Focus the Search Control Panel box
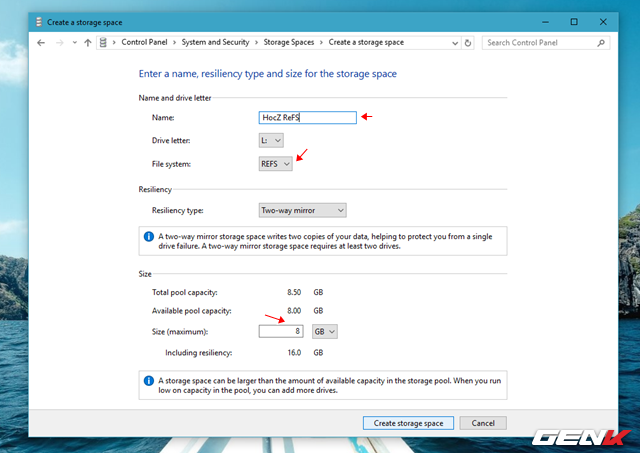This screenshot has height=453, width=640. (546, 43)
